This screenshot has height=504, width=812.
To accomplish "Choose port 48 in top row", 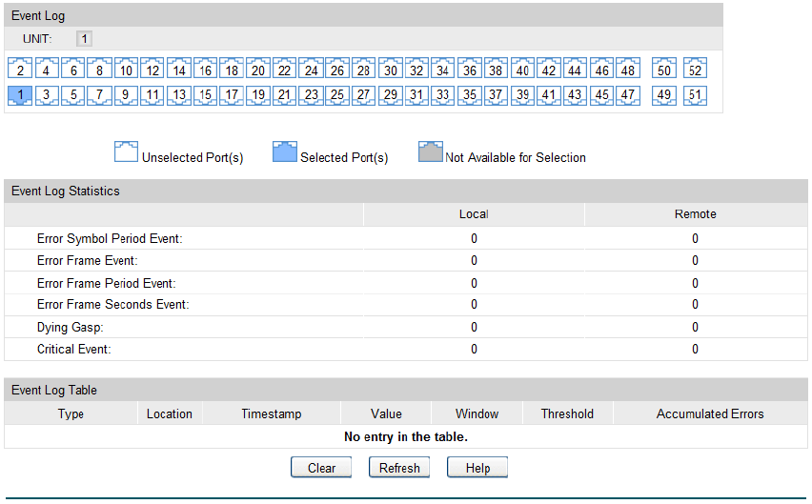I will (626, 69).
